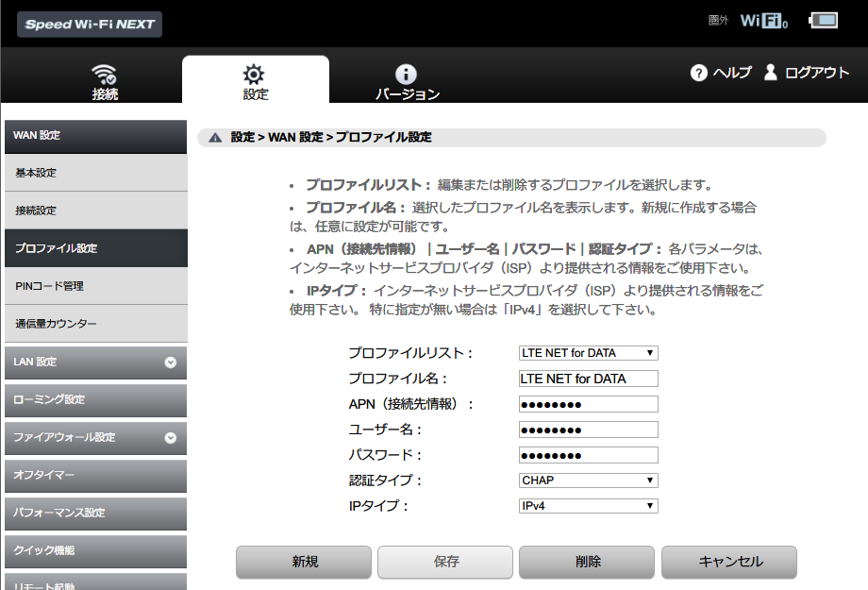
Task: Click the 新規 button
Action: coord(304,562)
